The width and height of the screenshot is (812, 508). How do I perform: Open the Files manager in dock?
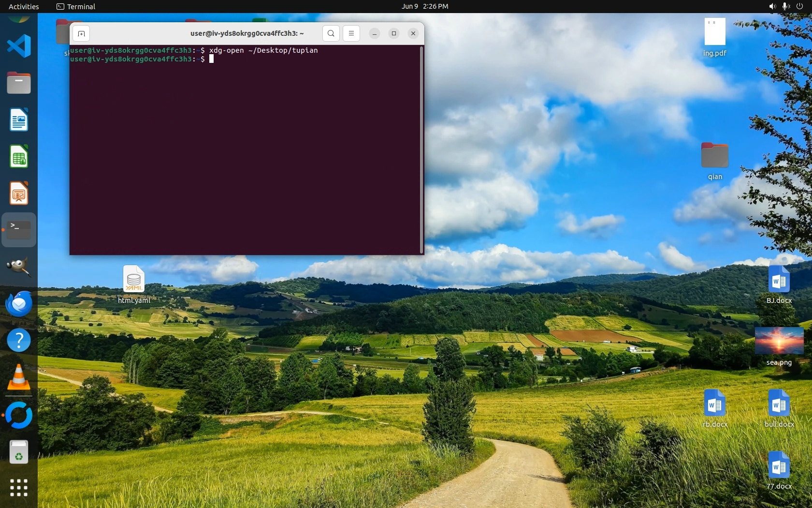click(x=19, y=83)
